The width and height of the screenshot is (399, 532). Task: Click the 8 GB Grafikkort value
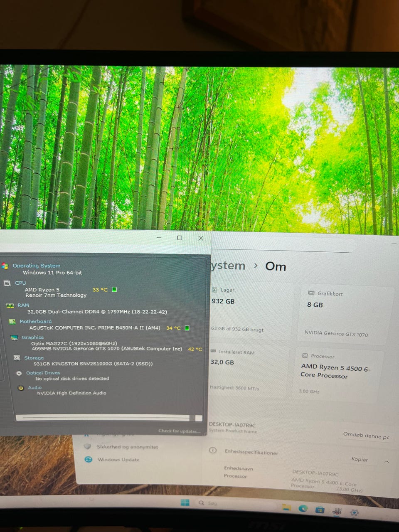(x=315, y=305)
